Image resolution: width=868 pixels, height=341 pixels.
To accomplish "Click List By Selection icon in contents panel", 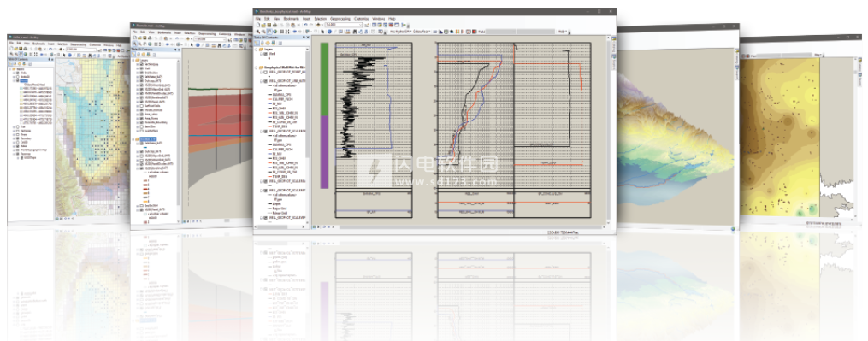I will pyautogui.click(x=273, y=44).
